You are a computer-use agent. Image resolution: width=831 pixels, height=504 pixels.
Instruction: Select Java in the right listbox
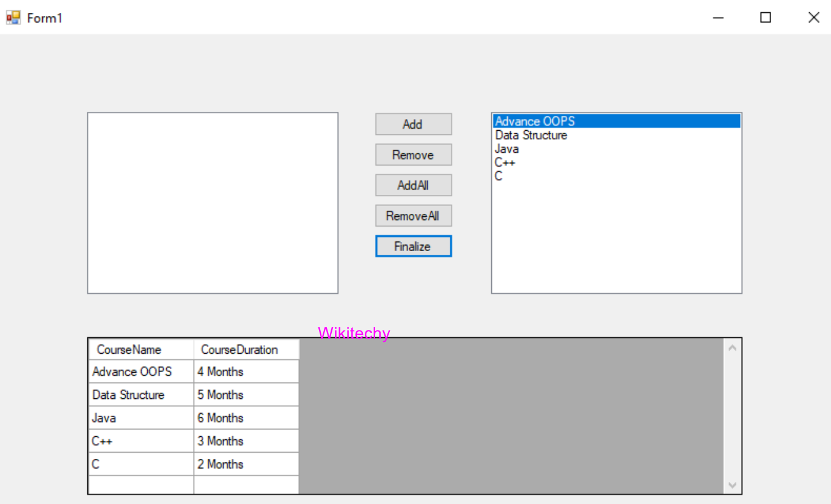(x=617, y=148)
